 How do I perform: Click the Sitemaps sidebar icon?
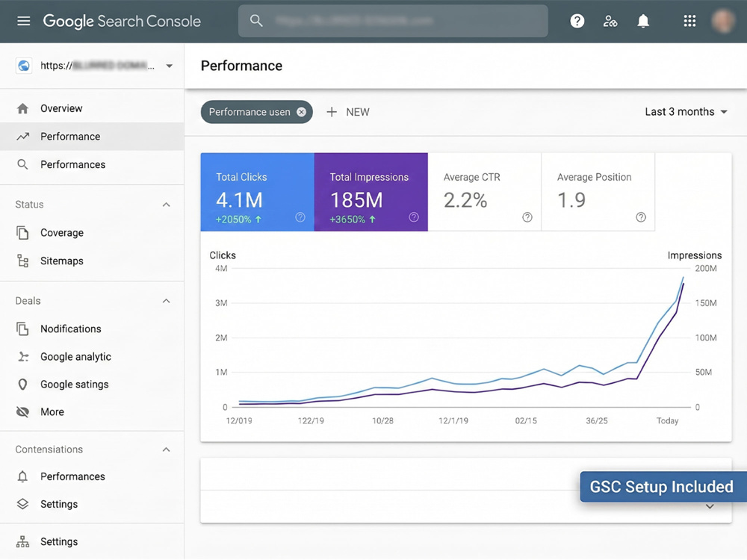point(22,261)
